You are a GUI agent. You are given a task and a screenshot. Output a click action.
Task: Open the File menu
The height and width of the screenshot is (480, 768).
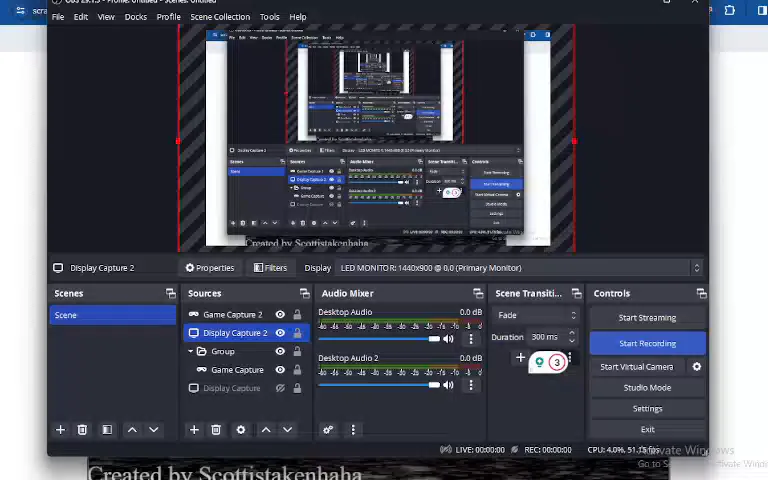[58, 17]
